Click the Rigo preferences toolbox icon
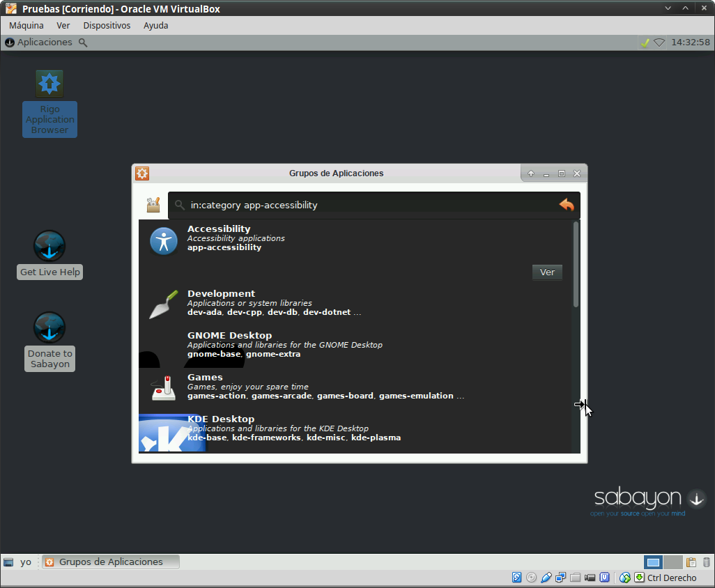The image size is (715, 588). 153,205
